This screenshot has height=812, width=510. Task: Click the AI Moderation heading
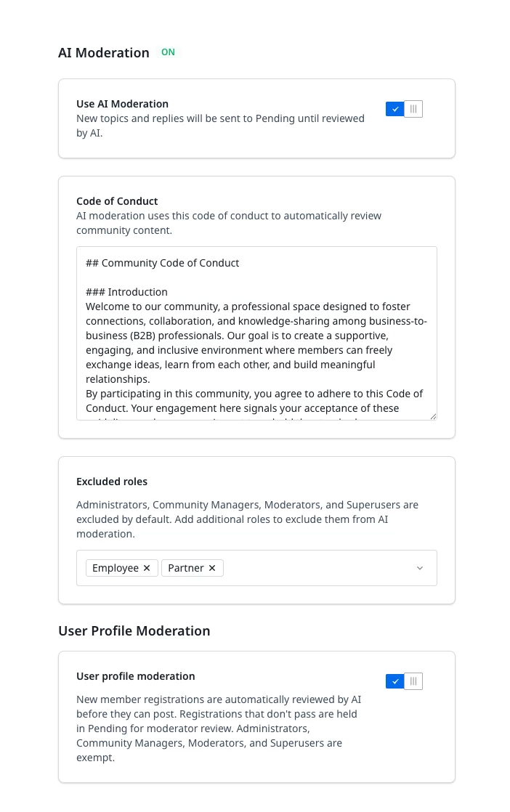coord(104,53)
